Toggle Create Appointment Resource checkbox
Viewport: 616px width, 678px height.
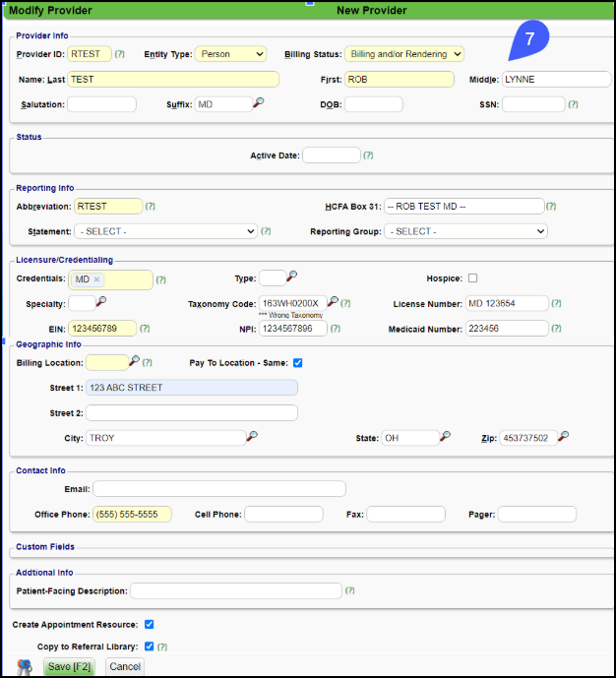pos(150,624)
